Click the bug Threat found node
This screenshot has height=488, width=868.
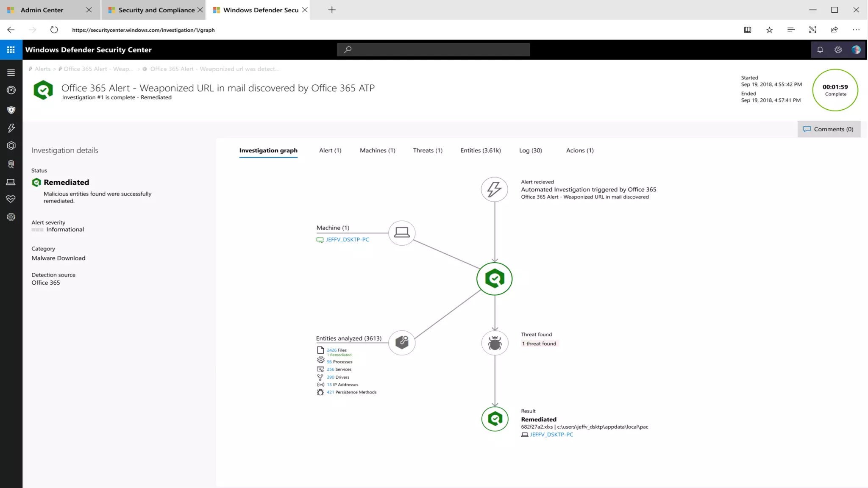click(495, 343)
